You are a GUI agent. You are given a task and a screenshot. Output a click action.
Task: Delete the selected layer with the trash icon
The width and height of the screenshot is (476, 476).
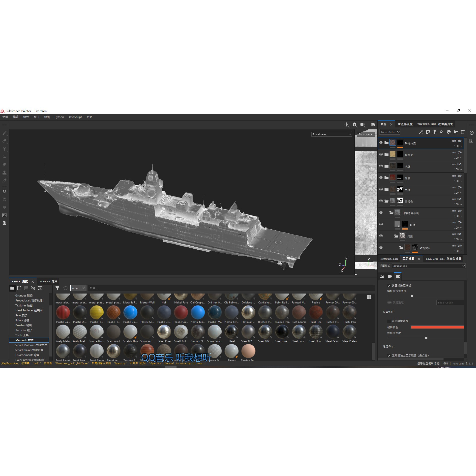tap(463, 132)
